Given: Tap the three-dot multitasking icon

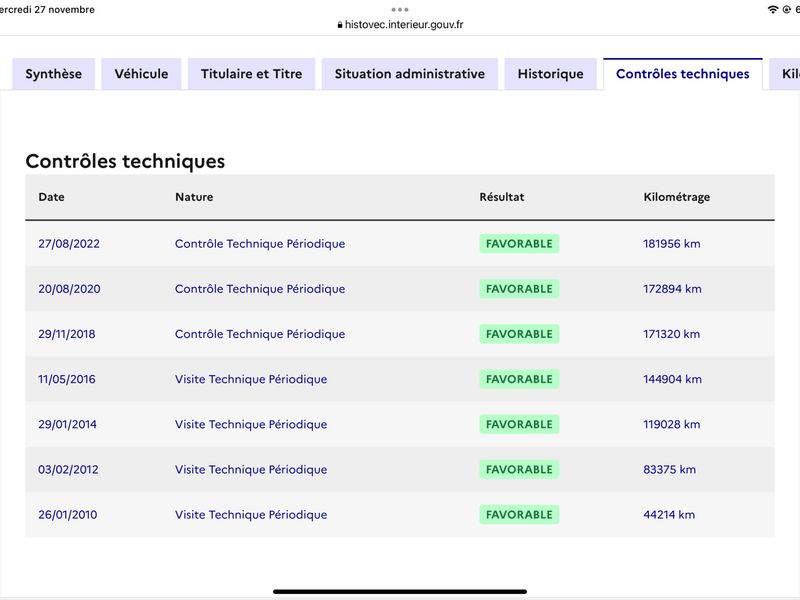Looking at the screenshot, I should click(x=400, y=10).
